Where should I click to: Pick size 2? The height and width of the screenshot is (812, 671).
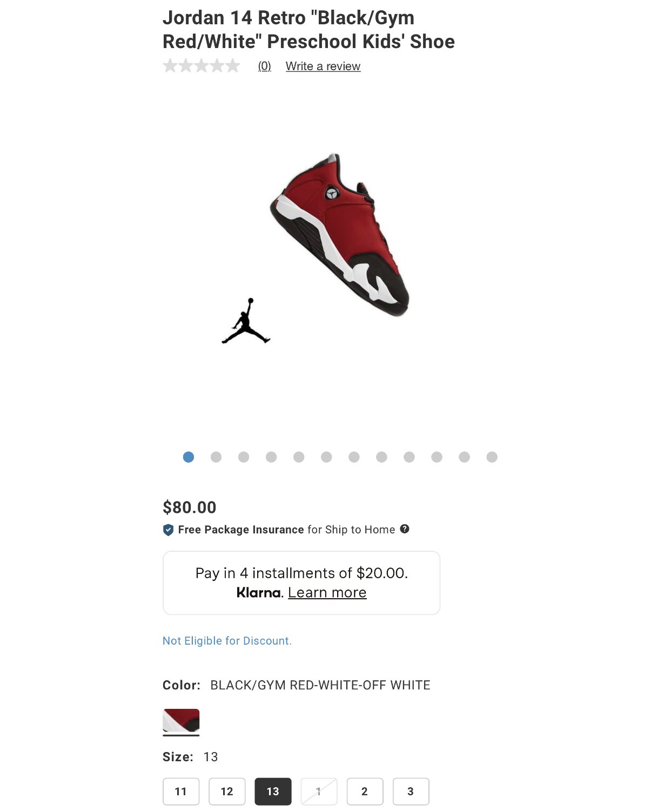pos(365,791)
